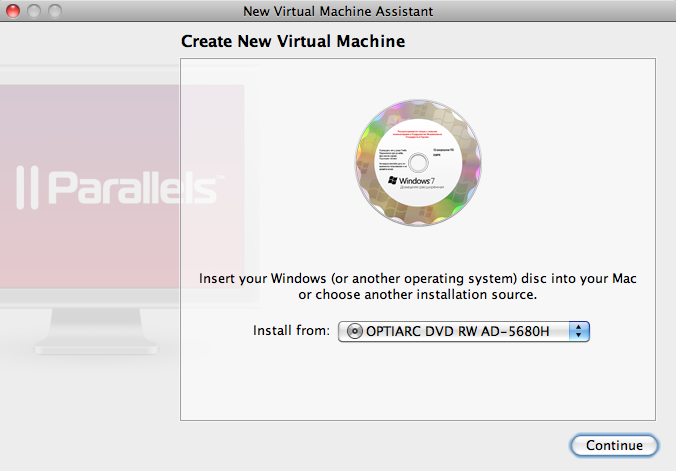Open the Install from source dropdown

tap(463, 331)
